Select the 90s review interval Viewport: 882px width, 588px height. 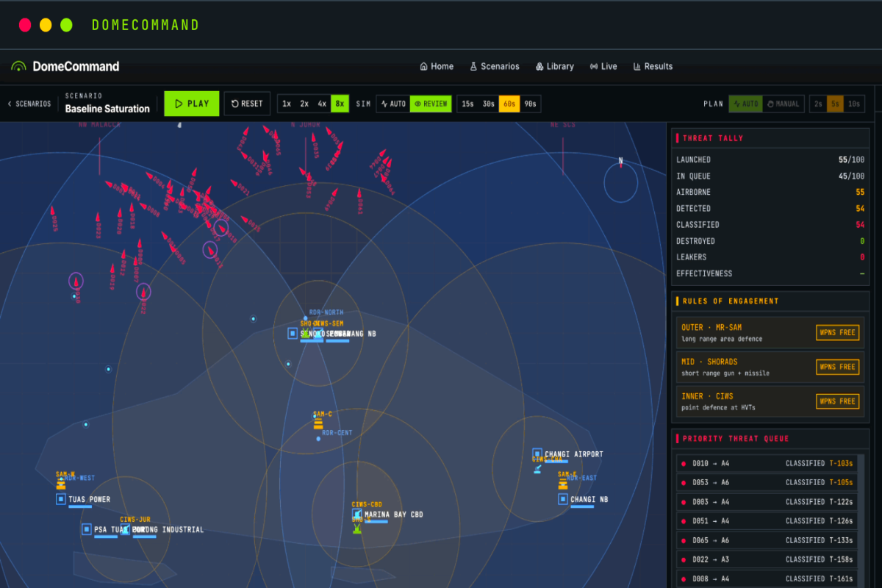pyautogui.click(x=530, y=104)
